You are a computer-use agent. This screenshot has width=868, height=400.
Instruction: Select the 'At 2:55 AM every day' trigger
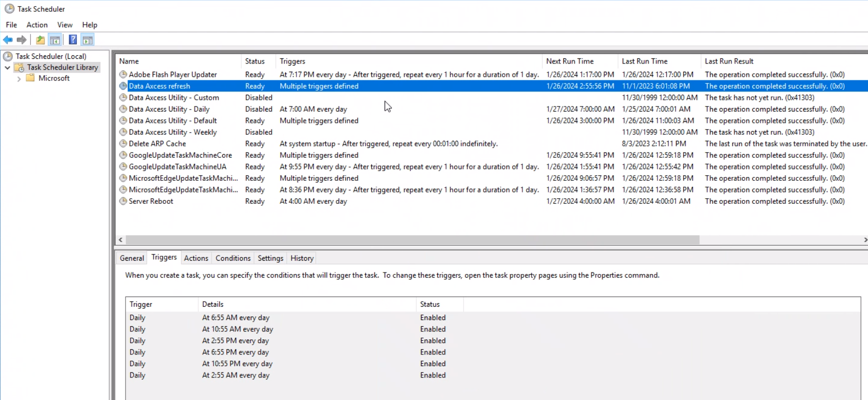coord(236,375)
